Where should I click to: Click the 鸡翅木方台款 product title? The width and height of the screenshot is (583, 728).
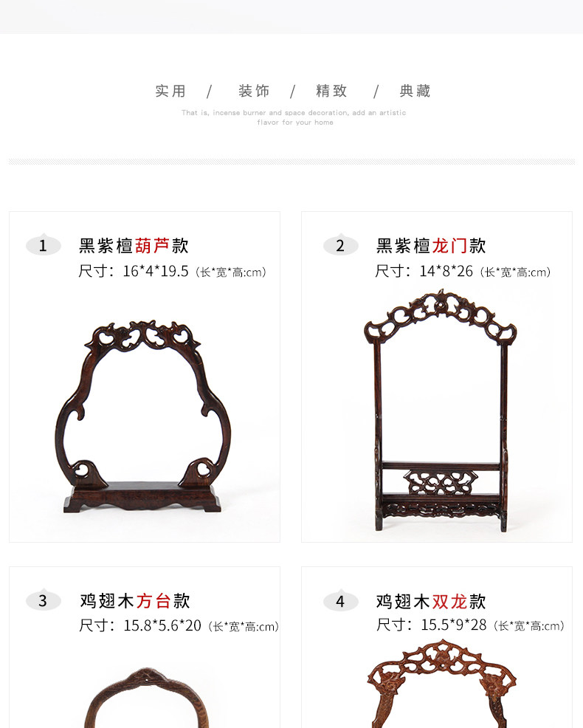[135, 601]
